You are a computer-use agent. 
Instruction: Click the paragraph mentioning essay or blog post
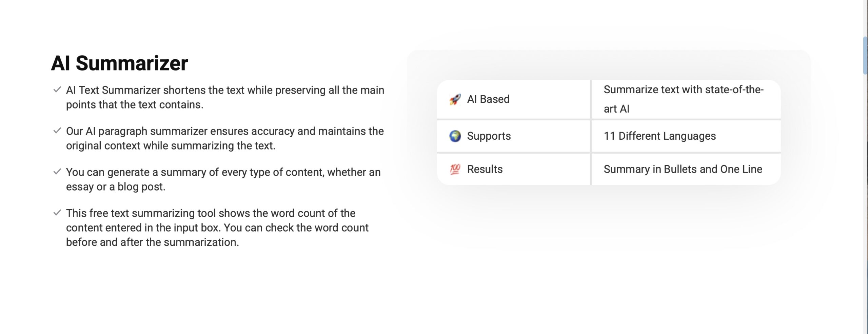click(223, 179)
